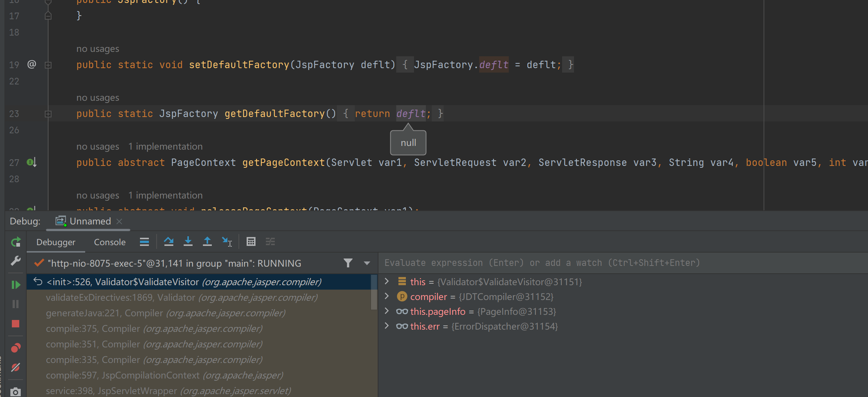This screenshot has width=868, height=397.
Task: Expand folded getDefaultFactory method at line 23
Action: (x=48, y=114)
